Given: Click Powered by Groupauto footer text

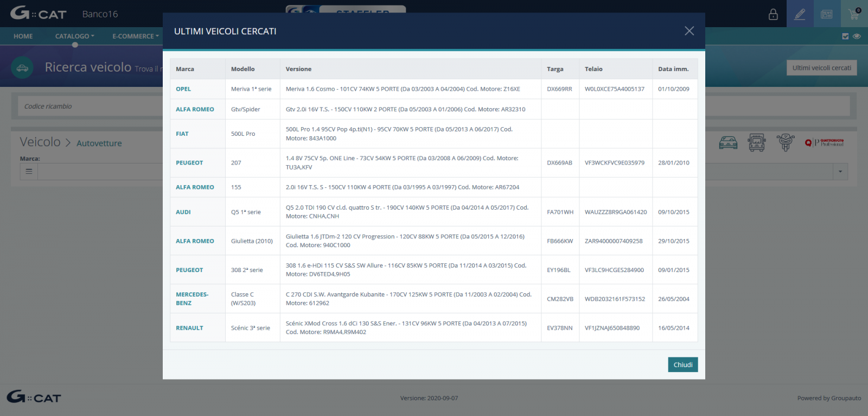Looking at the screenshot, I should (x=829, y=398).
